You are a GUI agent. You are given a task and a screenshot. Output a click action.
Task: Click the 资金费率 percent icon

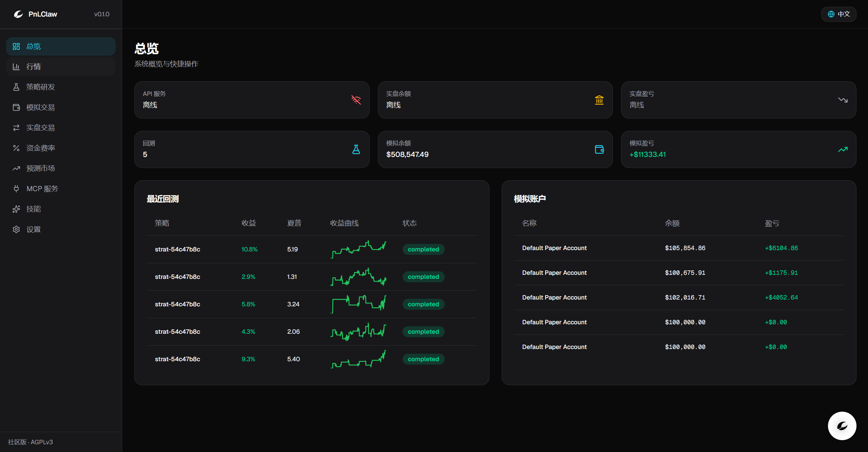(16, 148)
